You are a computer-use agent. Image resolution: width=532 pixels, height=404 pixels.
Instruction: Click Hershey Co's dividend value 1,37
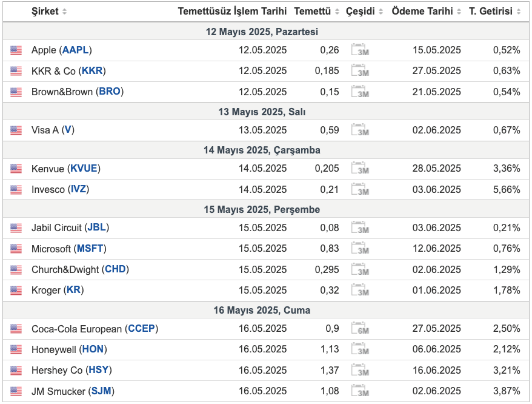tap(330, 370)
